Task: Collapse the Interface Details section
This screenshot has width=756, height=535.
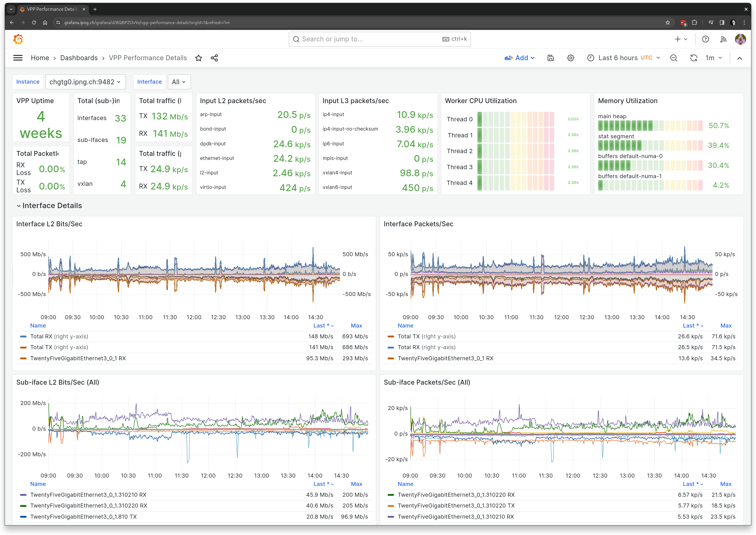Action: pos(49,205)
